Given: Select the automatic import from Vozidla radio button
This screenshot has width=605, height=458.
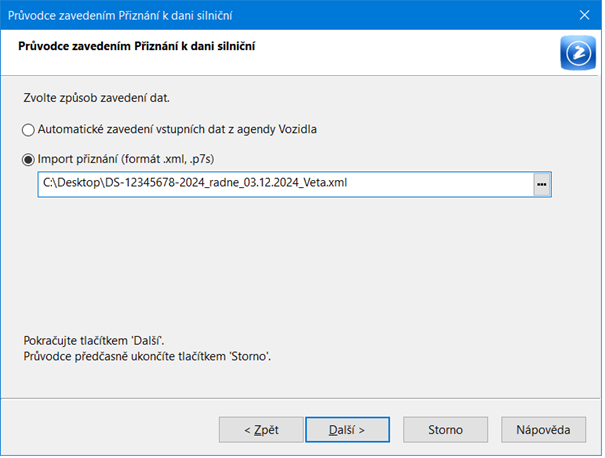Looking at the screenshot, I should 28,130.
